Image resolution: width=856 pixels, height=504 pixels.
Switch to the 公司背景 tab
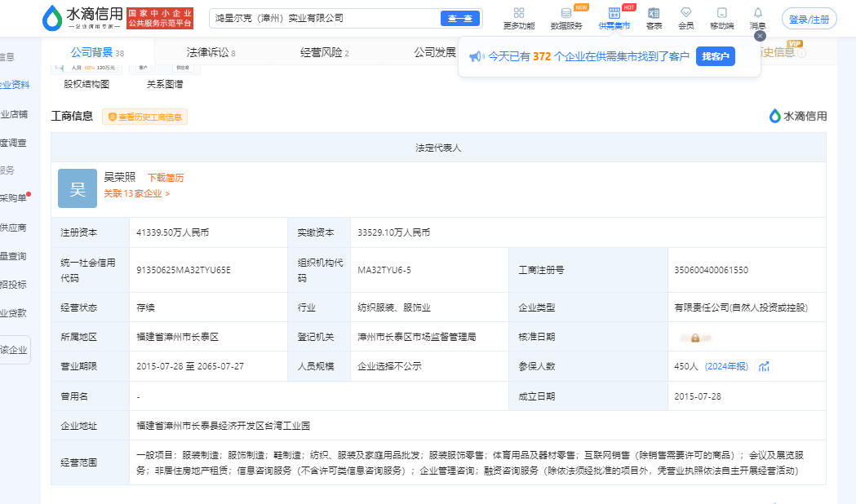click(x=92, y=53)
